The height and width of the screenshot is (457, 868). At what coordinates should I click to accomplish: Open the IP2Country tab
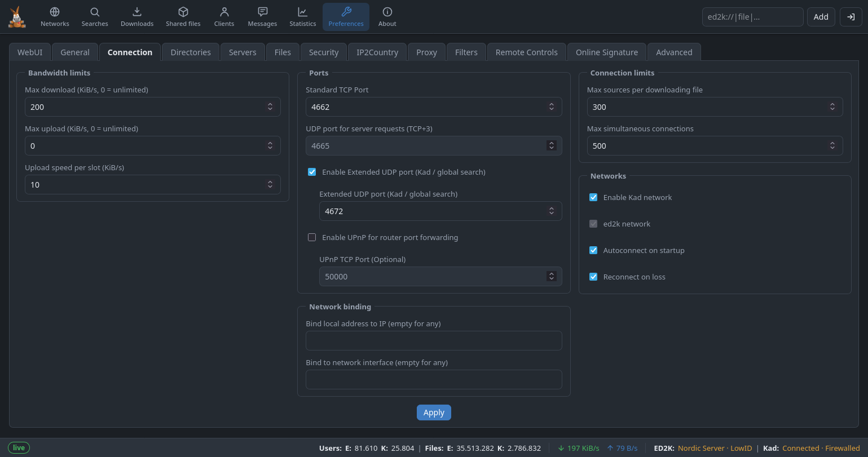pyautogui.click(x=377, y=52)
